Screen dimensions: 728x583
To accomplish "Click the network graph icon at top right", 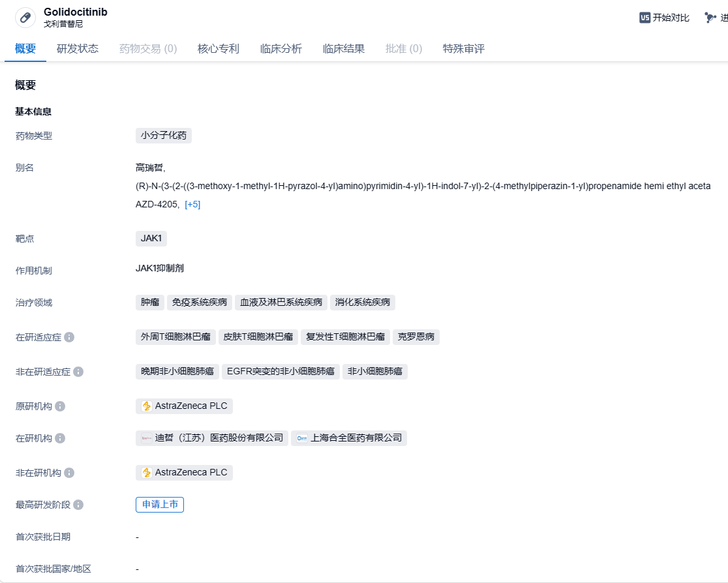I will [x=710, y=18].
